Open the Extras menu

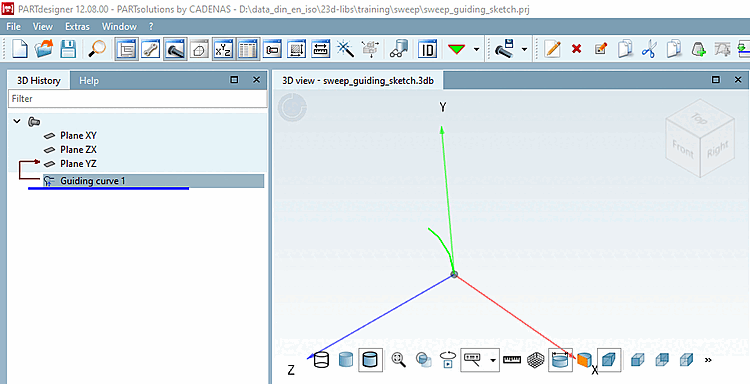tap(77, 26)
